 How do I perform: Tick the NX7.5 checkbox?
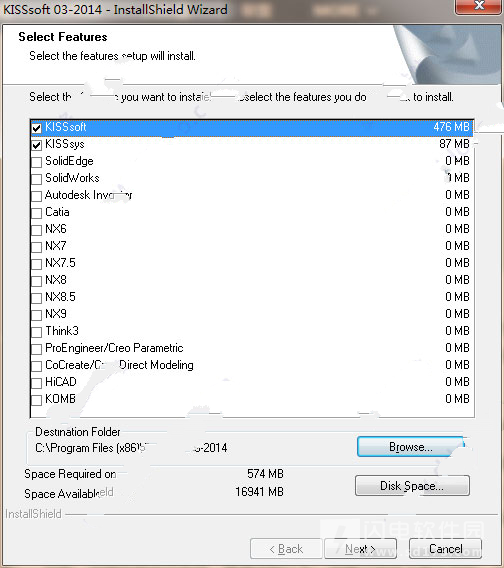[36, 264]
